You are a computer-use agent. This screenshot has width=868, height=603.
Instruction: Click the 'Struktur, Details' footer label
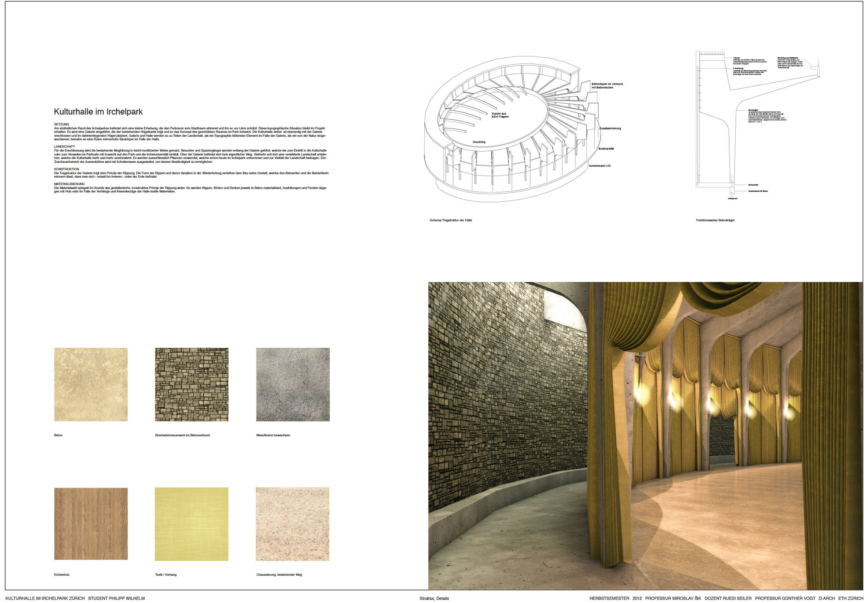(x=434, y=599)
